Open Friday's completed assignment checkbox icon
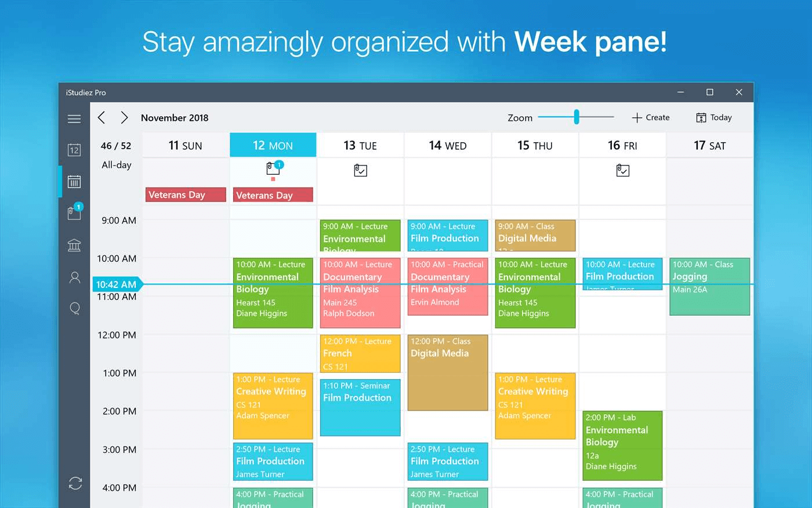This screenshot has height=508, width=812. [623, 170]
